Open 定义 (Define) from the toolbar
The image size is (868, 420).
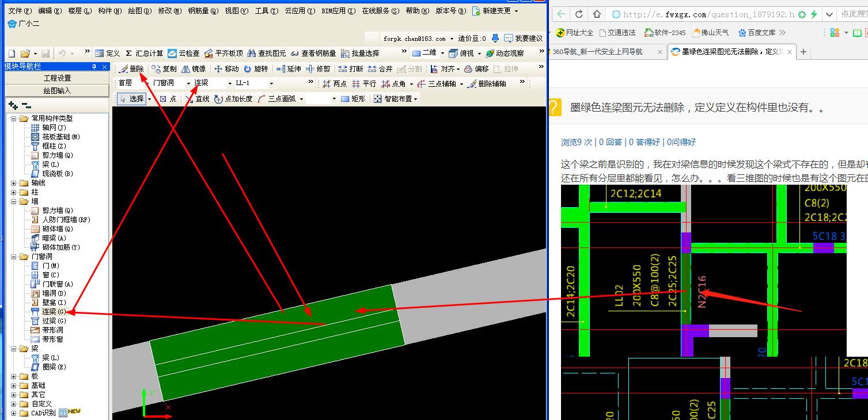(x=108, y=54)
